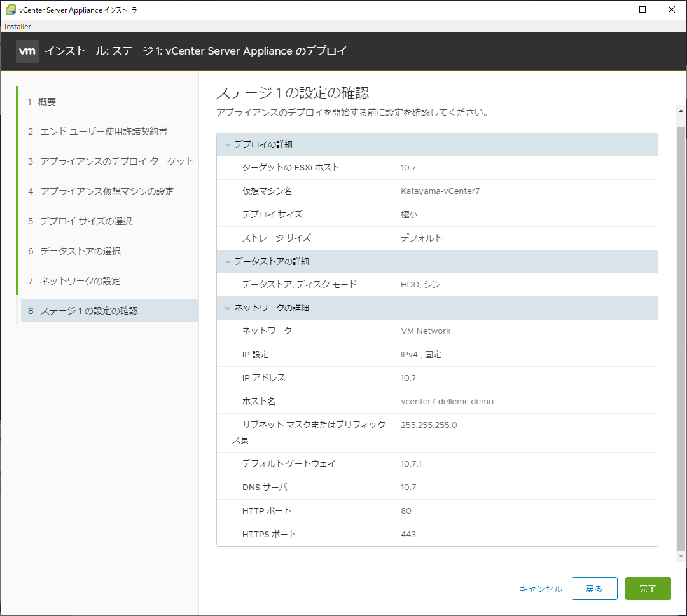687x616 pixels.
Task: Maximize the installer window
Action: pyautogui.click(x=642, y=10)
